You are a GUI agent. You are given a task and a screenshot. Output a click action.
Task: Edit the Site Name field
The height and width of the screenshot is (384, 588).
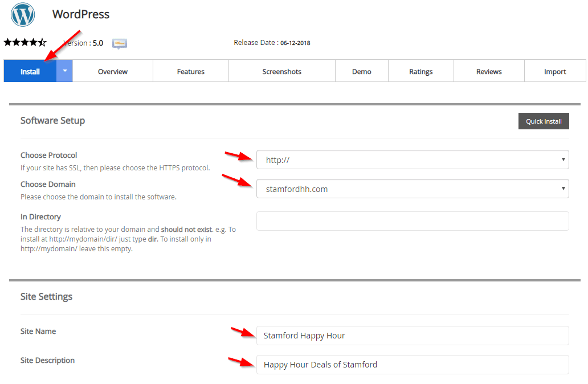tap(413, 336)
